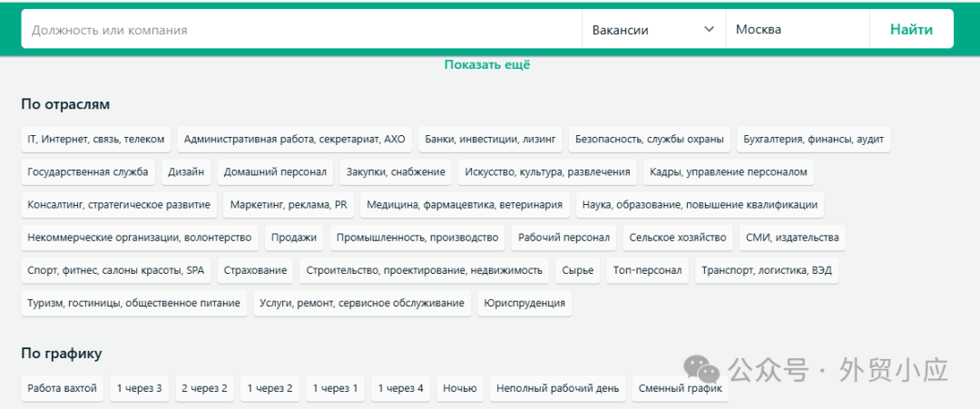Screen dimensions: 980x409
Task: Select Медицина, фармацевтика, ветеринария tag
Action: [x=465, y=205]
